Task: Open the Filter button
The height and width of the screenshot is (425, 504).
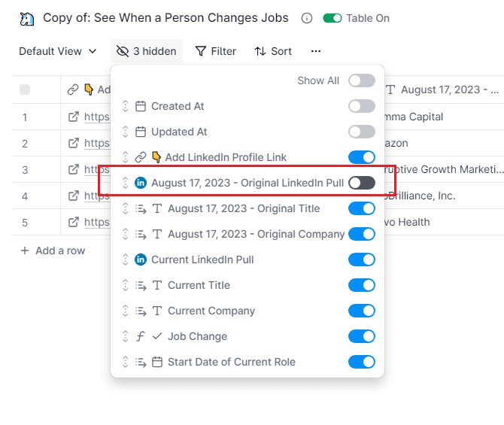Action: tap(216, 51)
